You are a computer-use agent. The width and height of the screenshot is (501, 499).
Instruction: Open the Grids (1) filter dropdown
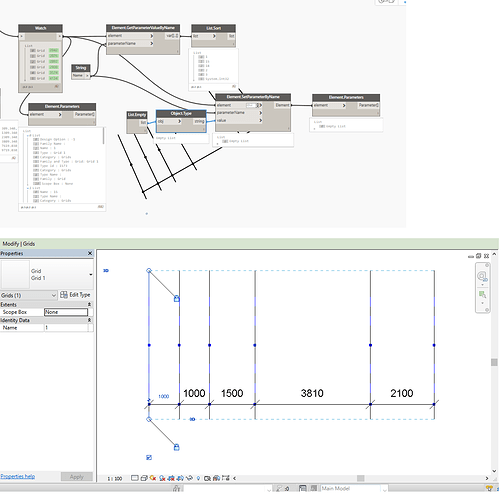click(x=29, y=295)
